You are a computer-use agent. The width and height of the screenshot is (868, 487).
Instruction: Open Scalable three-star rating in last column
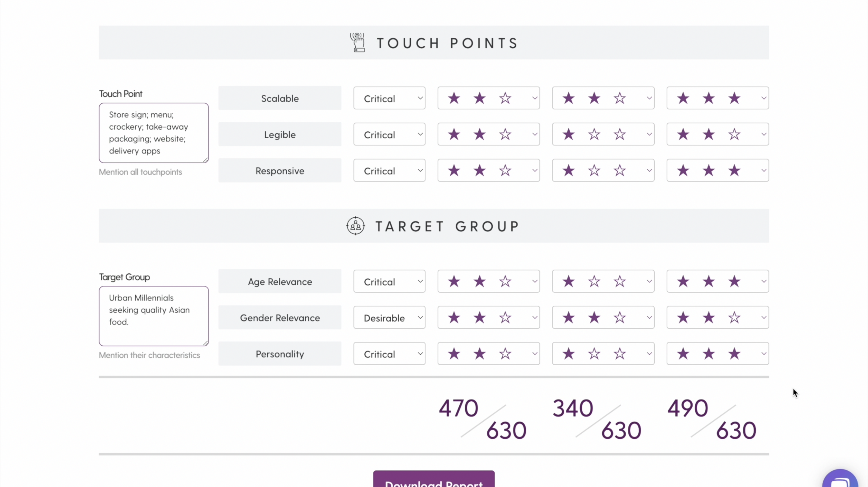point(718,99)
